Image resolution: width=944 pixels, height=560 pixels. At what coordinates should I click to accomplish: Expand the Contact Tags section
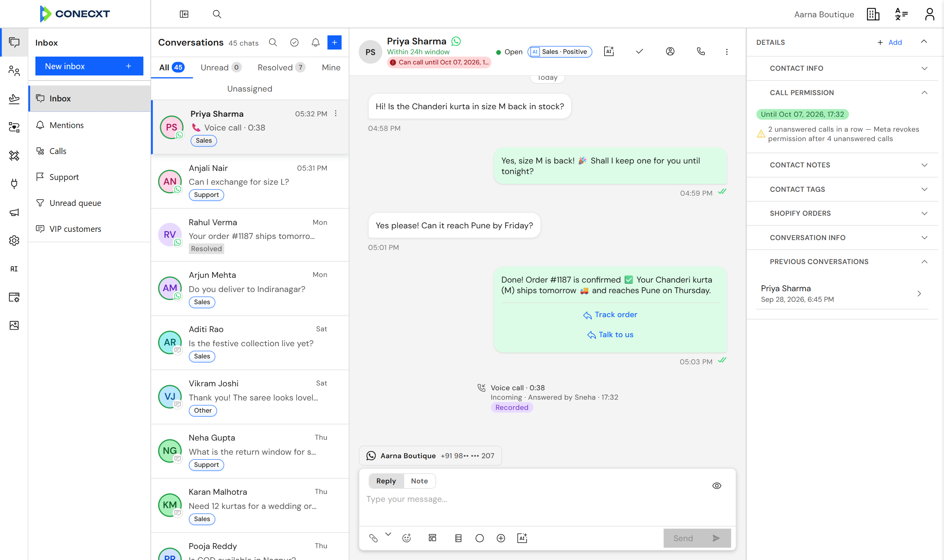point(842,189)
